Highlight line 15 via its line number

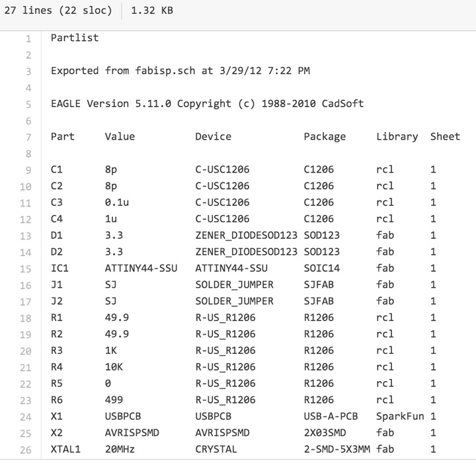[x=26, y=269]
